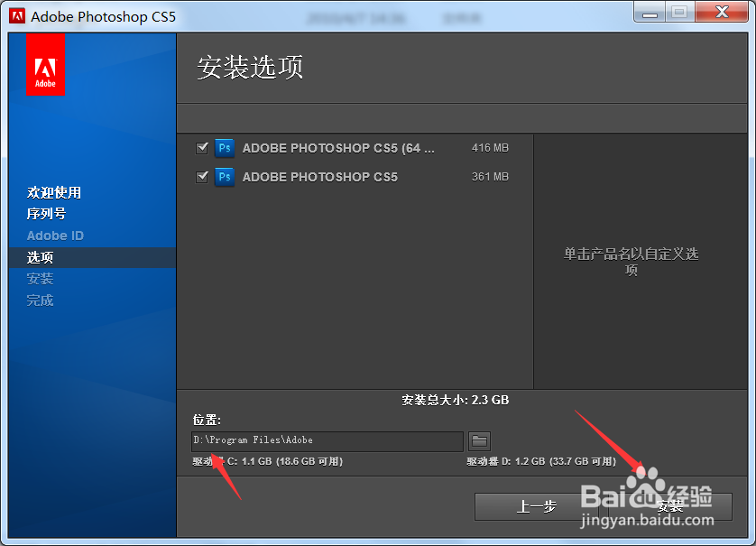Open the Adobe ID step in sidebar

click(x=55, y=236)
